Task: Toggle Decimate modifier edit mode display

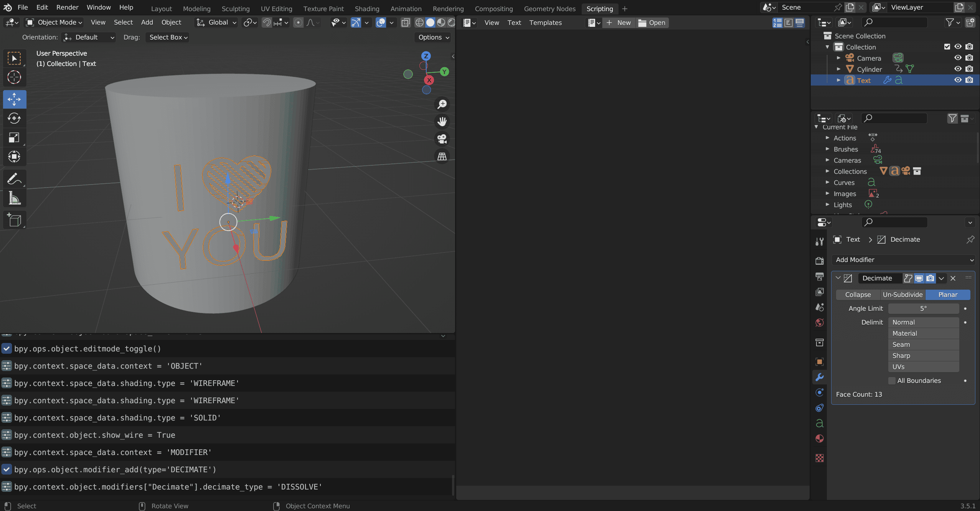Action: click(908, 278)
